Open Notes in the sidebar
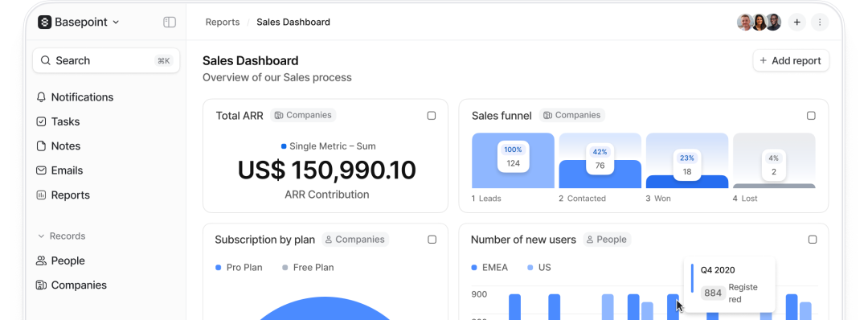The height and width of the screenshot is (320, 868). [x=66, y=146]
